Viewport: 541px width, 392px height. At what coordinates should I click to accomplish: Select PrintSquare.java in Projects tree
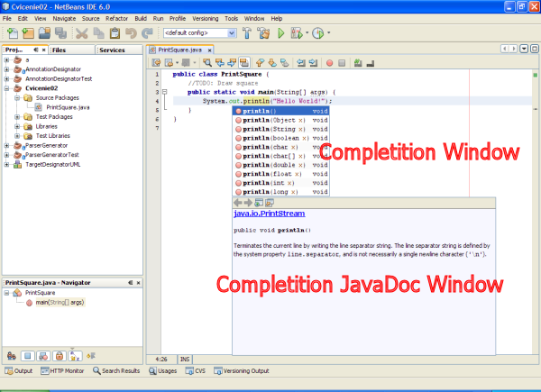point(68,107)
